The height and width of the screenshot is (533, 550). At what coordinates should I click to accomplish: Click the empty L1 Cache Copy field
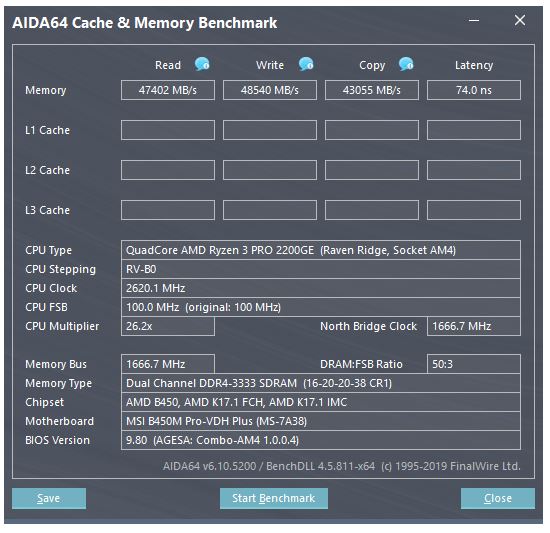(372, 130)
